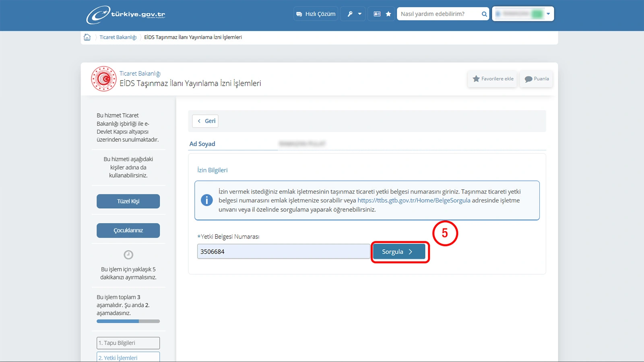Open Ticaret Bakanlığı breadcrumb link

pos(118,37)
